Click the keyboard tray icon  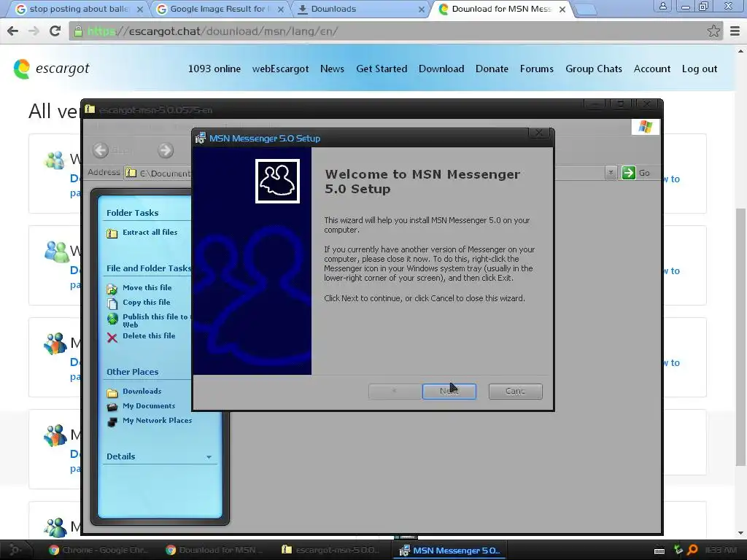pyautogui.click(x=659, y=551)
